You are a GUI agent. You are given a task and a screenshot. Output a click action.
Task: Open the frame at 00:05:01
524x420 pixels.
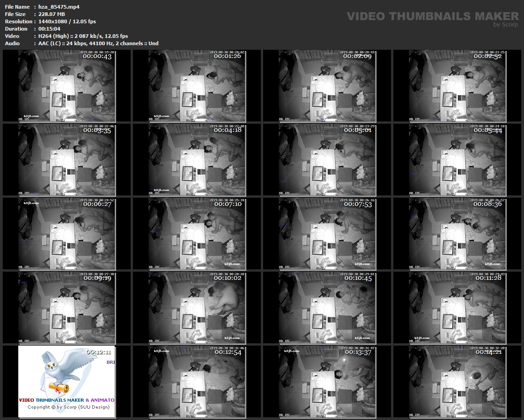tap(327, 160)
